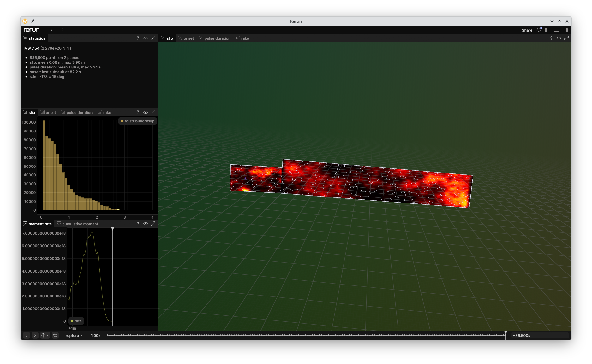
Task: Play the rupture timeline
Action: (x=27, y=335)
